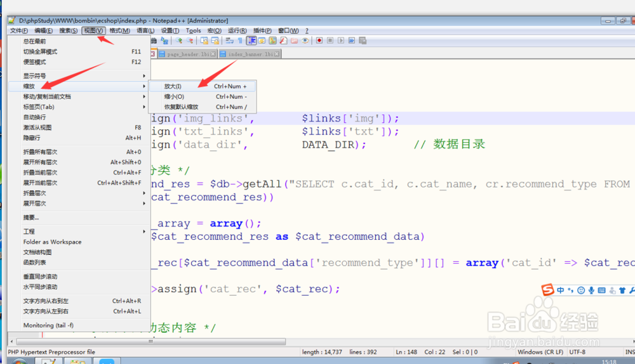Open the Function List toolbar icon

pos(283,41)
